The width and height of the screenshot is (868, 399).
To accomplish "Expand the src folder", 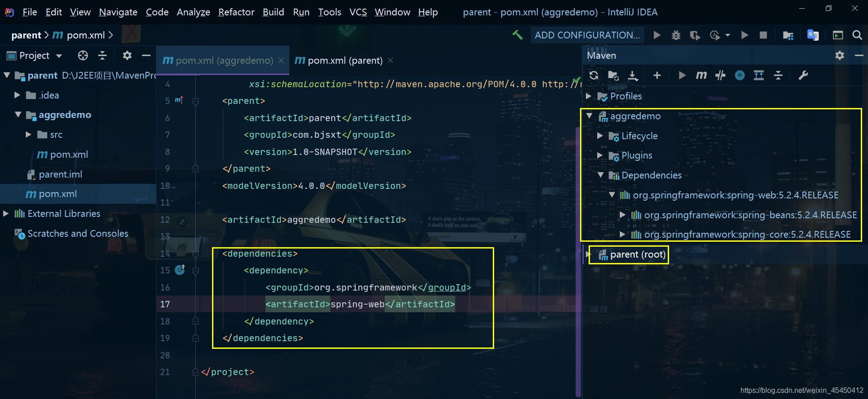I will coord(28,134).
